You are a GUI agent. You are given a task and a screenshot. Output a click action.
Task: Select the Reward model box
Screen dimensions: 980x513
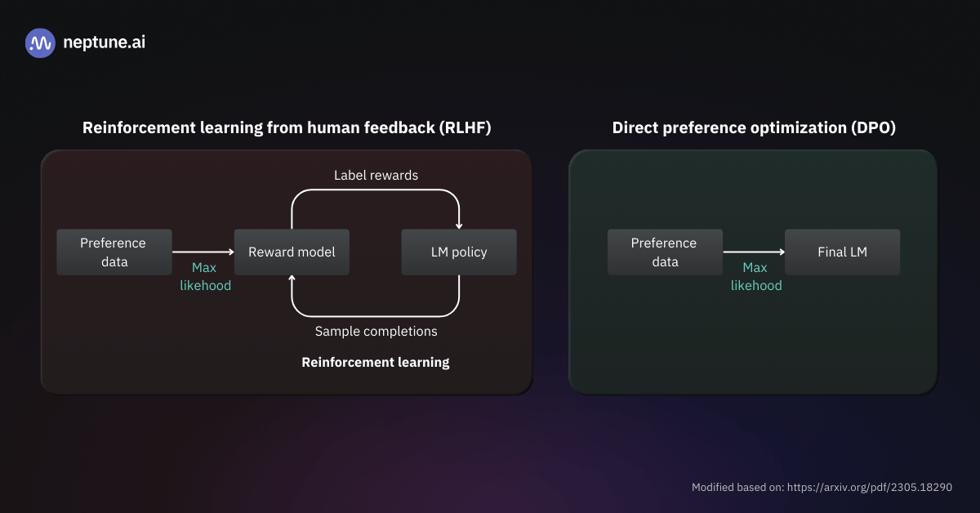pos(292,252)
